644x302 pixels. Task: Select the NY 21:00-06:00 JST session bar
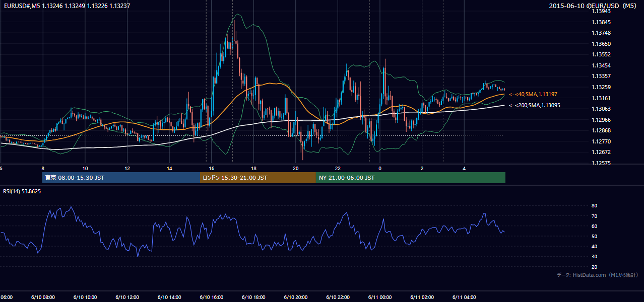(x=410, y=178)
